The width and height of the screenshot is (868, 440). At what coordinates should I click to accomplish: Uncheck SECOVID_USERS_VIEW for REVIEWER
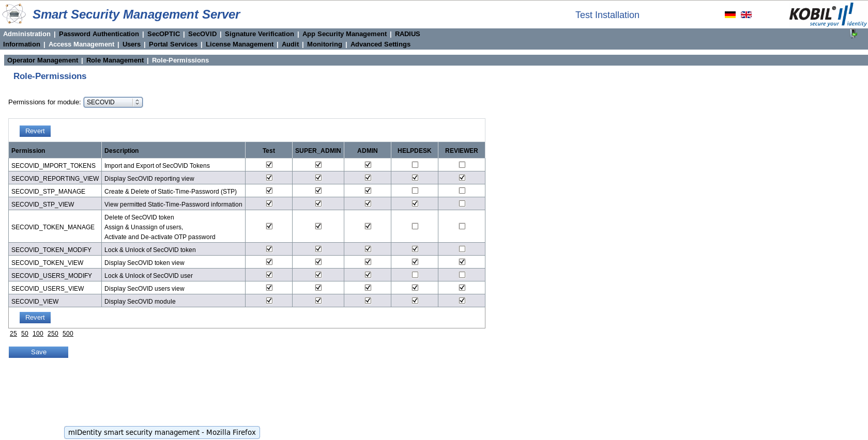[462, 288]
